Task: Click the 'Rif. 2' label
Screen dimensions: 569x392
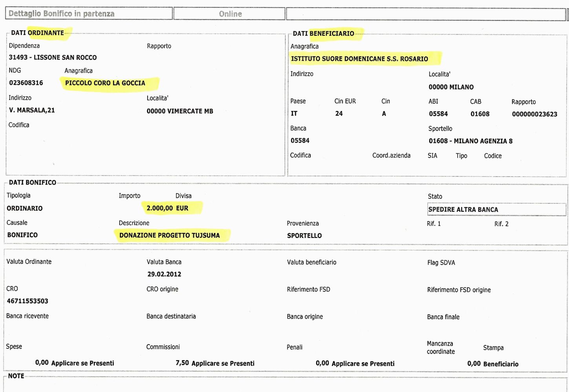Action: [502, 224]
